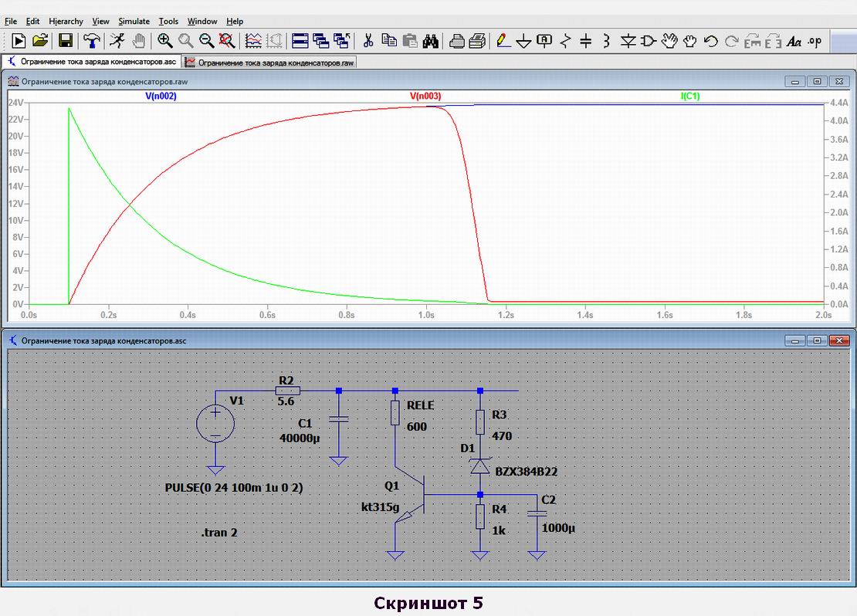Click the Redo arrow icon
Viewport: 857px width, 616px height.
pos(731,40)
